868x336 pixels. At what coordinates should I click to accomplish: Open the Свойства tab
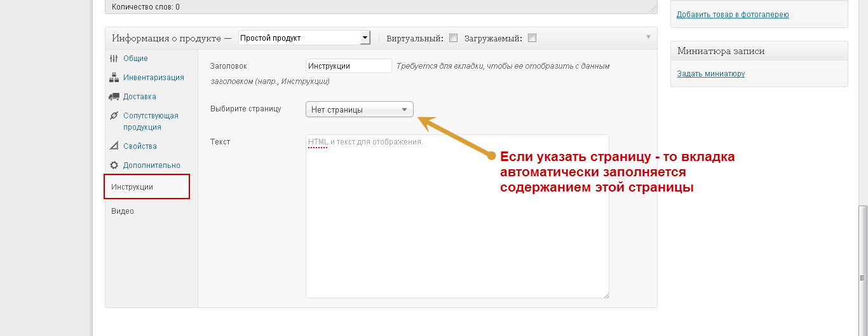[x=140, y=146]
